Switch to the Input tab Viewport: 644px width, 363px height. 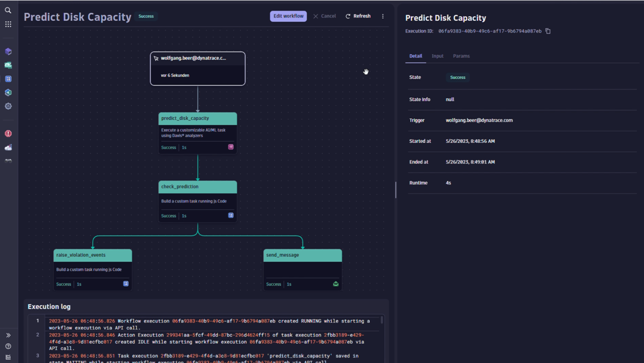tap(438, 56)
